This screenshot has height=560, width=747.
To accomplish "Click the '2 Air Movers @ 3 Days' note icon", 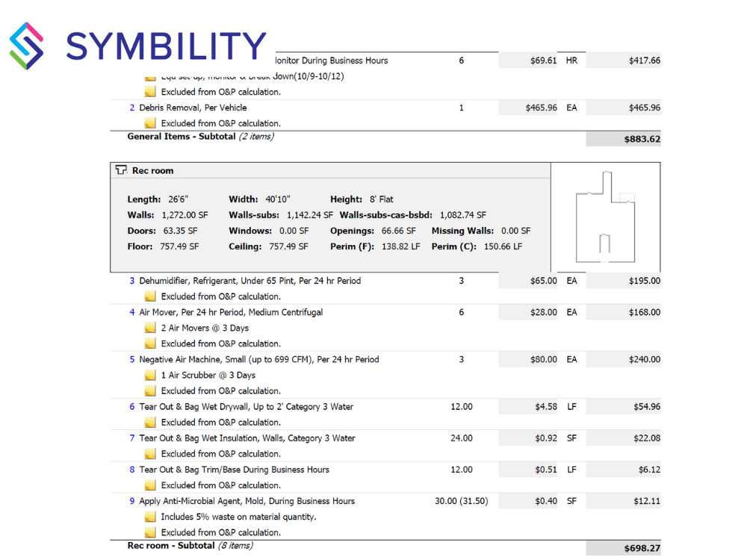I will point(150,328).
